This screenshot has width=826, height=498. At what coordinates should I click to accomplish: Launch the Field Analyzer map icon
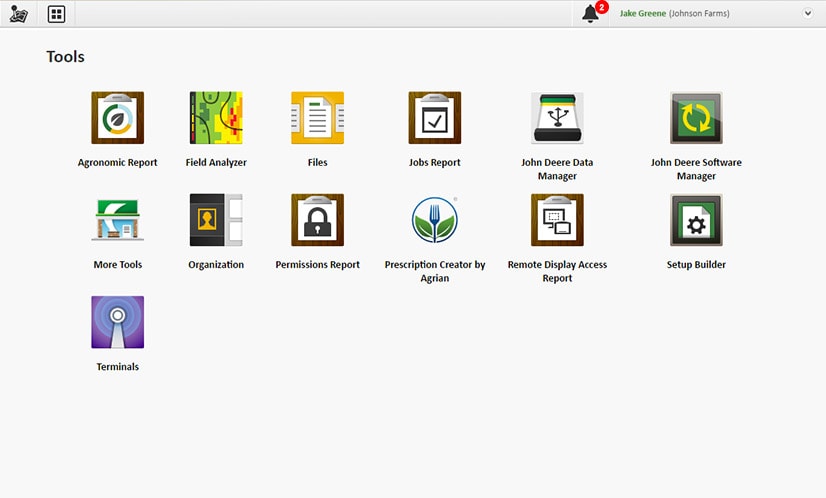216,118
